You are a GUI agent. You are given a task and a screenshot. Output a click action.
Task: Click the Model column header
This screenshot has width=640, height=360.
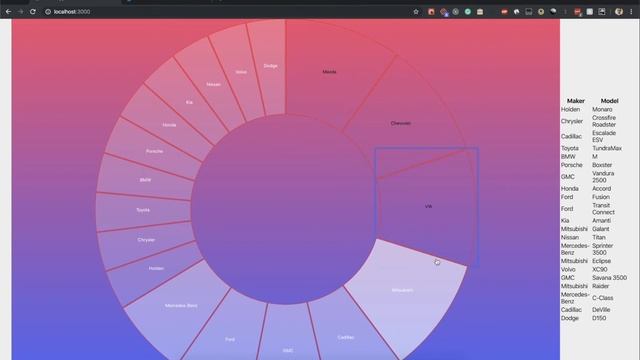[609, 101]
